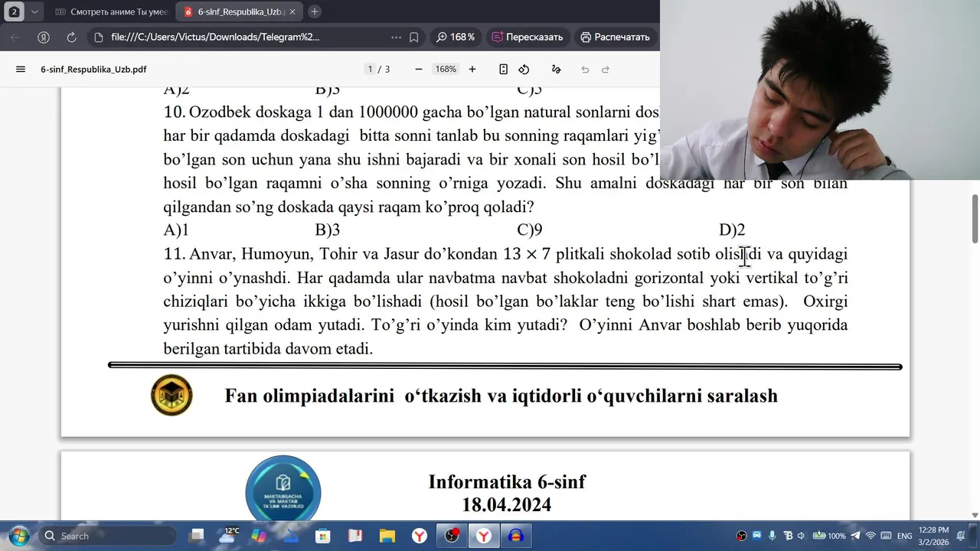Close the 6-sinf_Respublika_Uzb tab
Viewport: 980px width, 551px height.
292,11
